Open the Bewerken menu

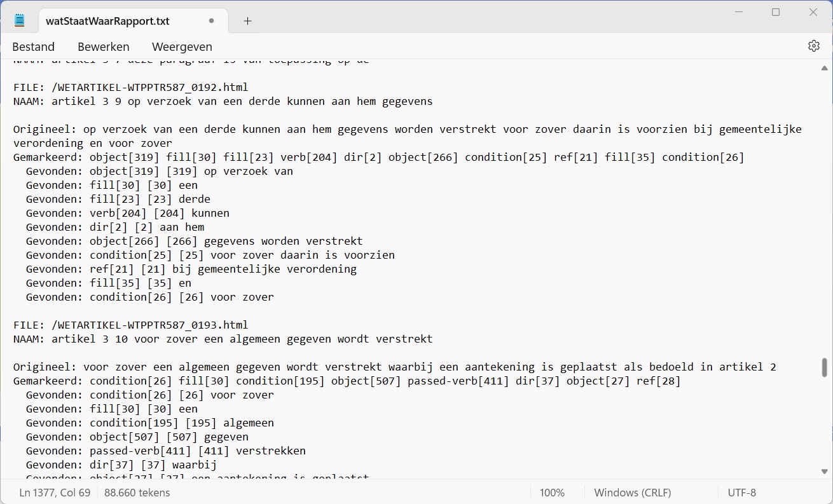103,46
